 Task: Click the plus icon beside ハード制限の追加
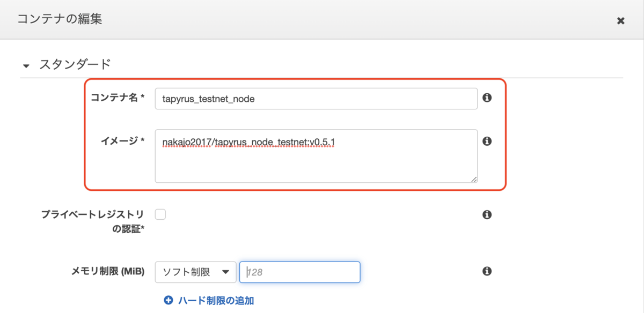point(169,301)
